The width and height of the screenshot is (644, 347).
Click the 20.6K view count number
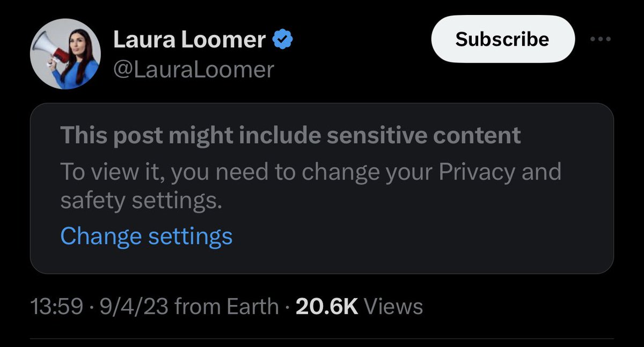[327, 307]
